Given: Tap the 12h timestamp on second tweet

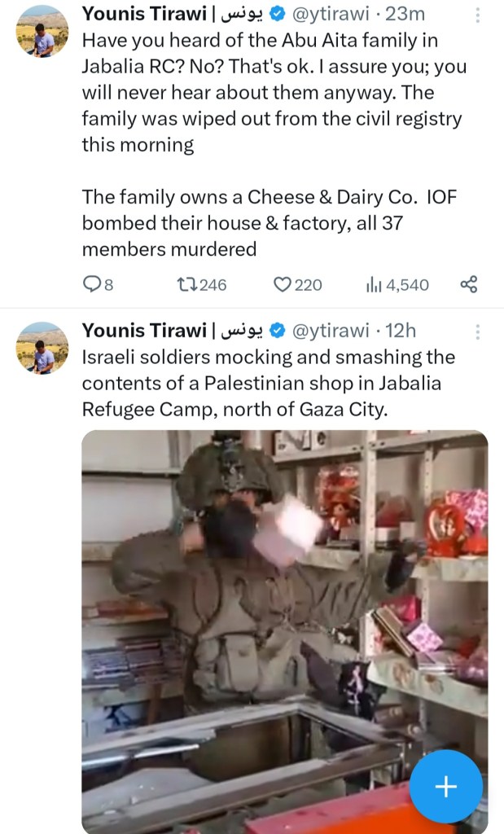Looking at the screenshot, I should coord(400,330).
